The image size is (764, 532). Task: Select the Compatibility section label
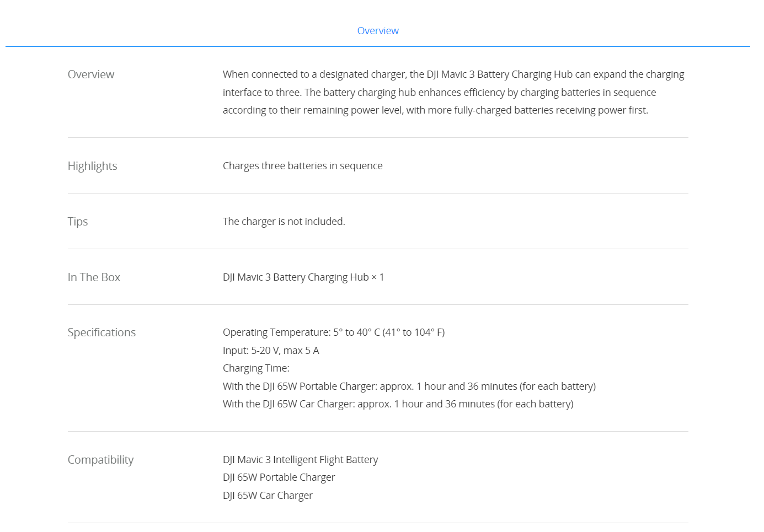(100, 460)
